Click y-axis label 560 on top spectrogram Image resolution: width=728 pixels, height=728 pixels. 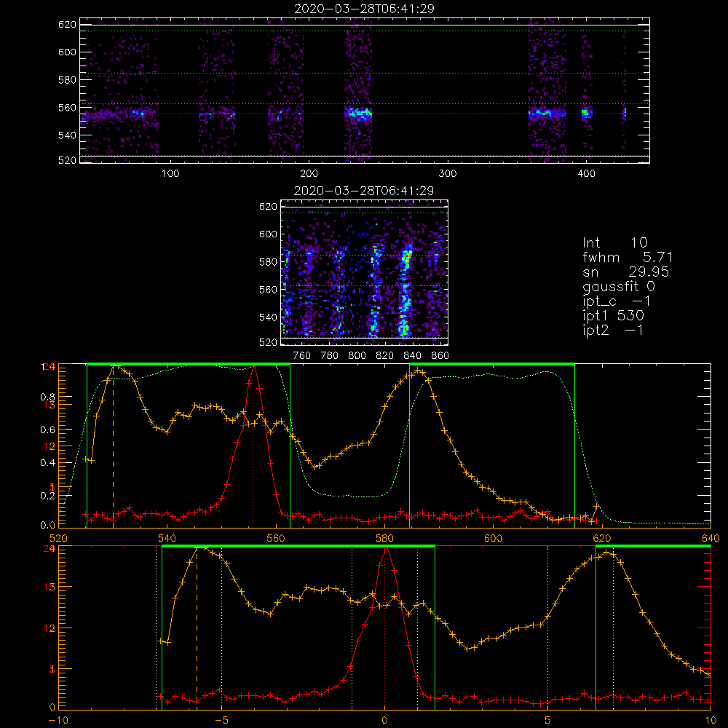click(x=67, y=108)
